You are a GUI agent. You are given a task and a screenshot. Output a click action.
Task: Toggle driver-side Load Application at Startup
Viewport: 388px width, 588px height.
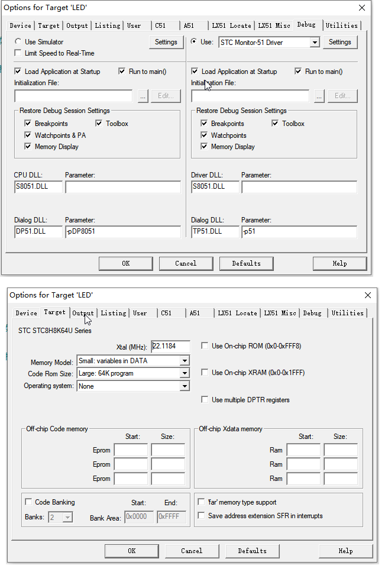195,71
